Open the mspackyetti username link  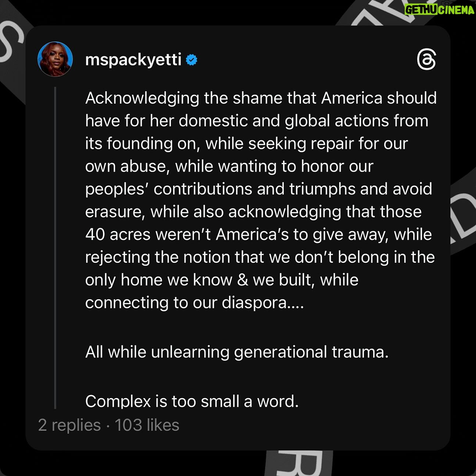click(x=133, y=60)
